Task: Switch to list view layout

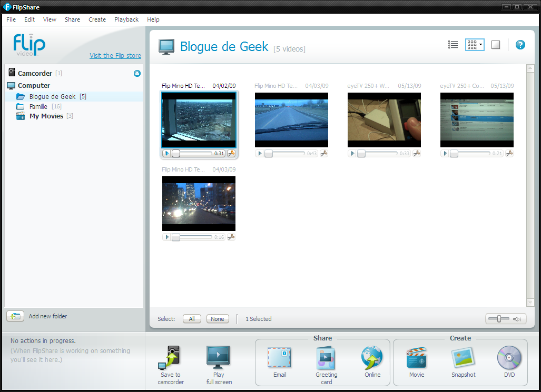Action: tap(453, 45)
